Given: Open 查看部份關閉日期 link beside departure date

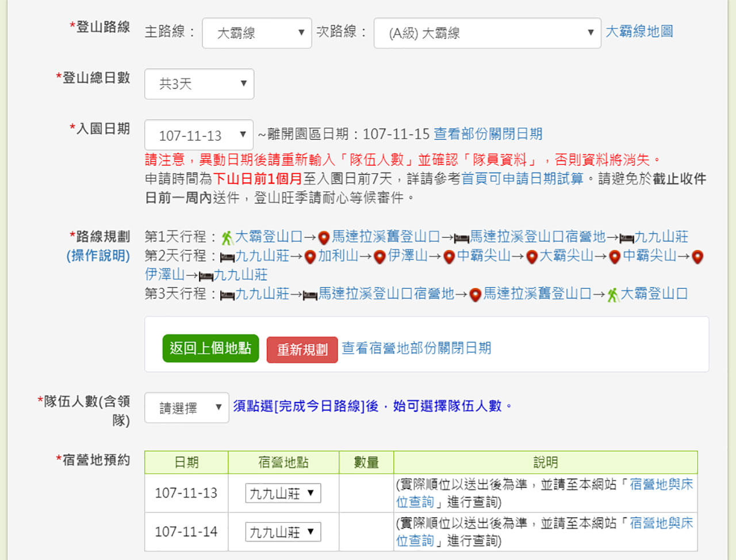Looking at the screenshot, I should (x=488, y=134).
